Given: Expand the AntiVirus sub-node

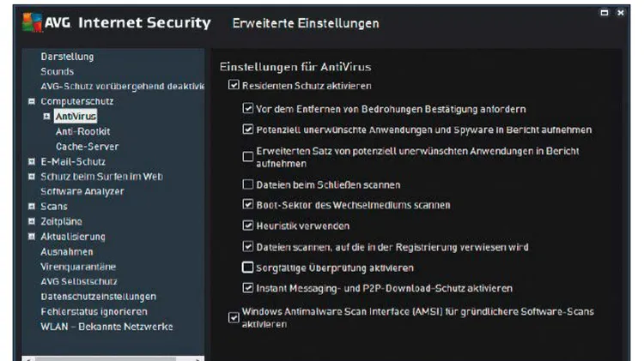Looking at the screenshot, I should click(x=47, y=117).
